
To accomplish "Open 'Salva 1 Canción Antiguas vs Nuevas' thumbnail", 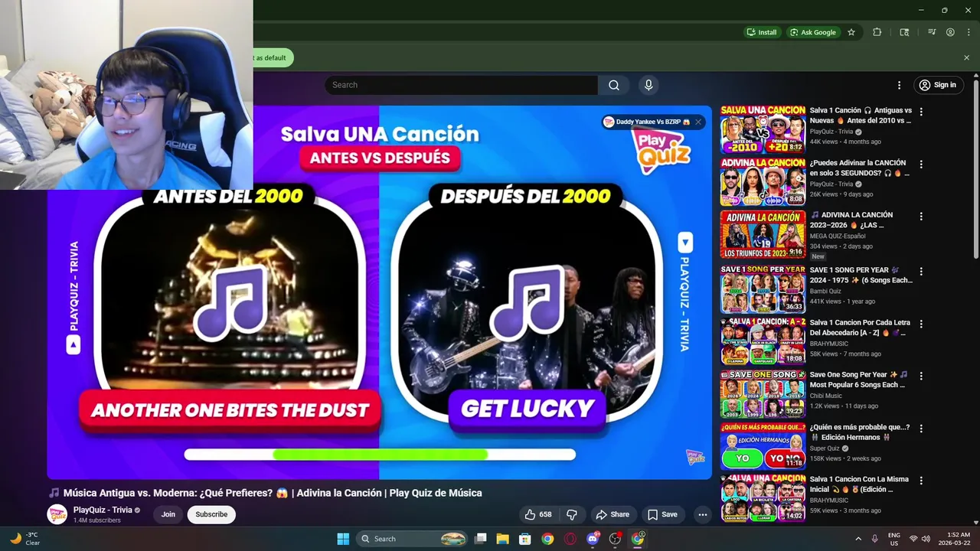I will 763,129.
